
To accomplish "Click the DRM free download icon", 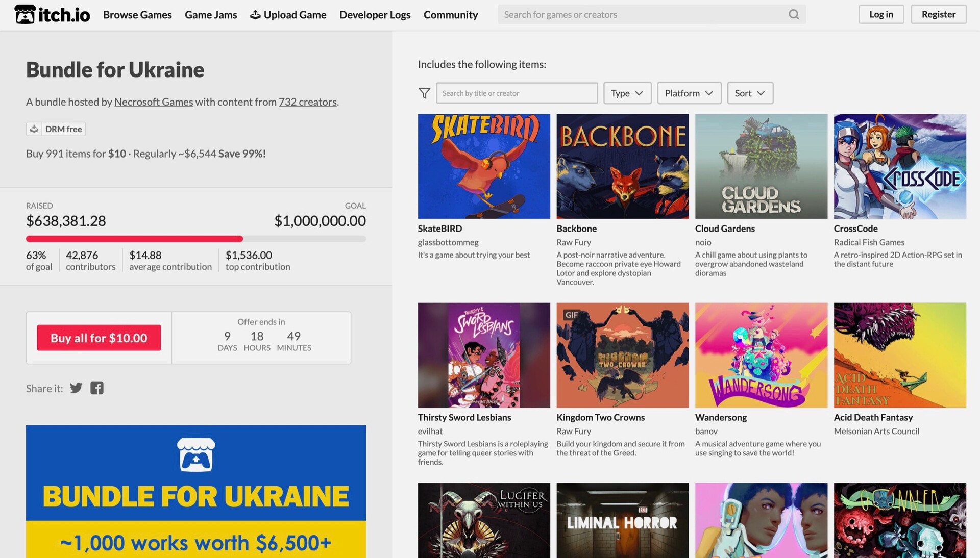I will [34, 129].
